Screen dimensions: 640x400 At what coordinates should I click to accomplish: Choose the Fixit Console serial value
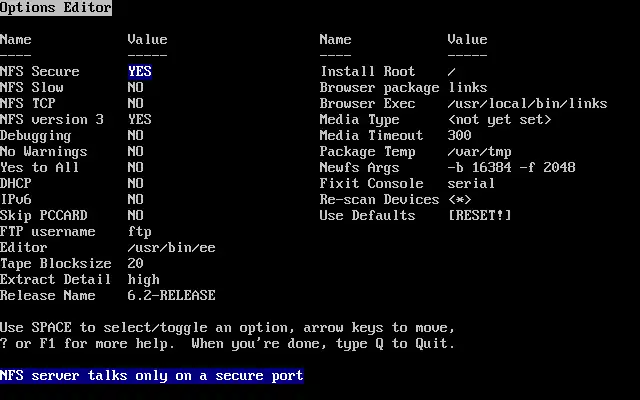click(x=472, y=184)
